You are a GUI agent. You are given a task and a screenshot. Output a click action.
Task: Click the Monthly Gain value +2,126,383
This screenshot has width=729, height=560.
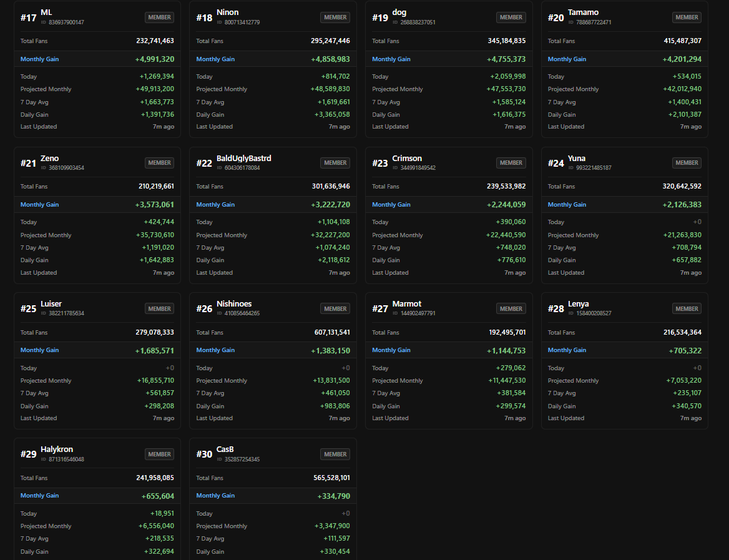coord(682,205)
